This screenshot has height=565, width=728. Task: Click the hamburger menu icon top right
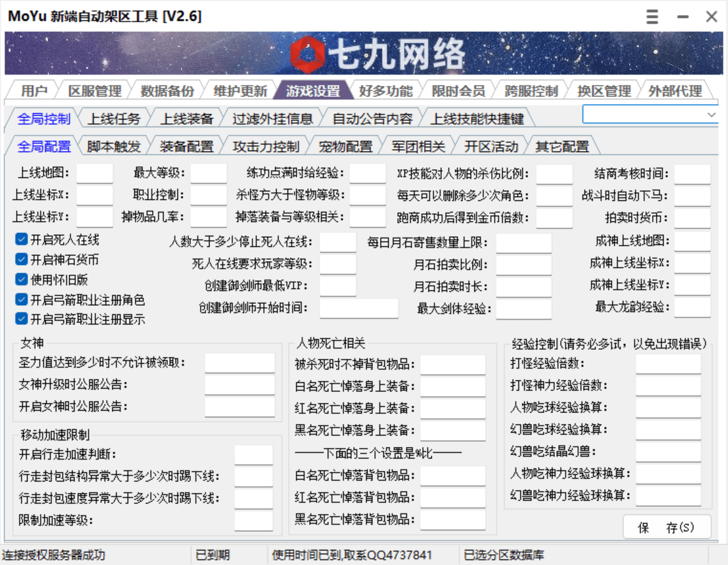click(x=652, y=17)
